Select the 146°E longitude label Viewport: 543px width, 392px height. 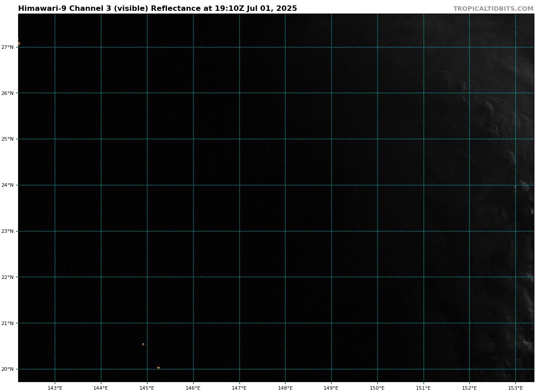(x=193, y=387)
